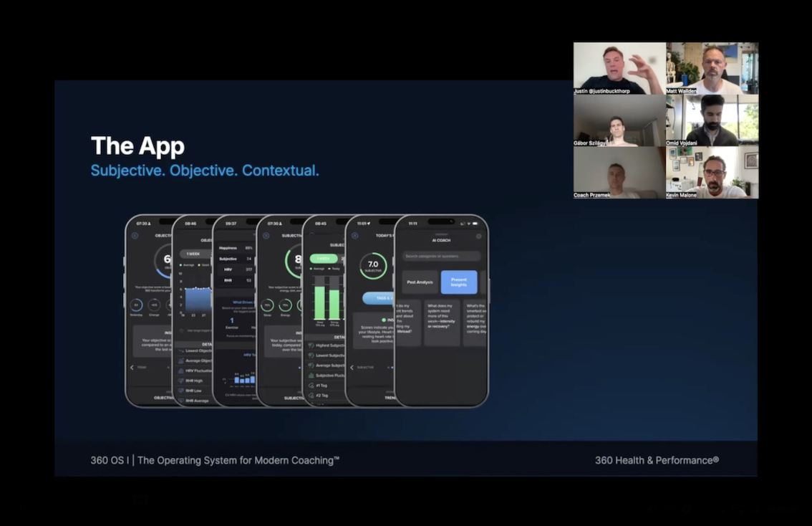Screen dimensions: 812x526
Task: Select the gray 1 WEEK range pill
Action: tap(193, 254)
